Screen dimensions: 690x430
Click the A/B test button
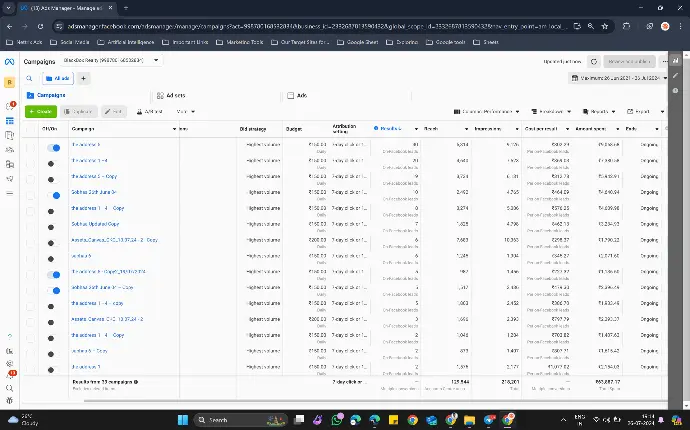149,112
